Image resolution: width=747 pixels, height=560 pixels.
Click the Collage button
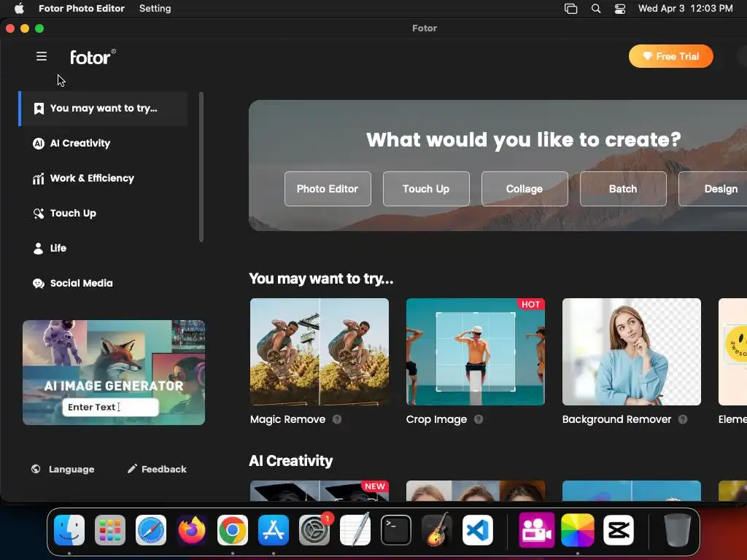525,189
